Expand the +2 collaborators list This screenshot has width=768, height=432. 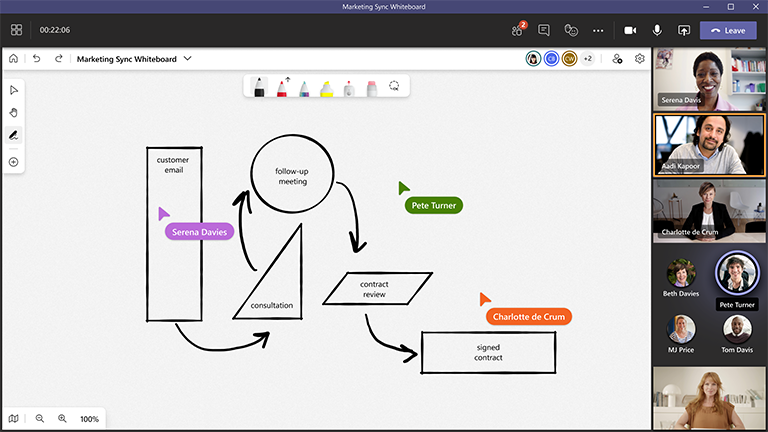click(587, 59)
